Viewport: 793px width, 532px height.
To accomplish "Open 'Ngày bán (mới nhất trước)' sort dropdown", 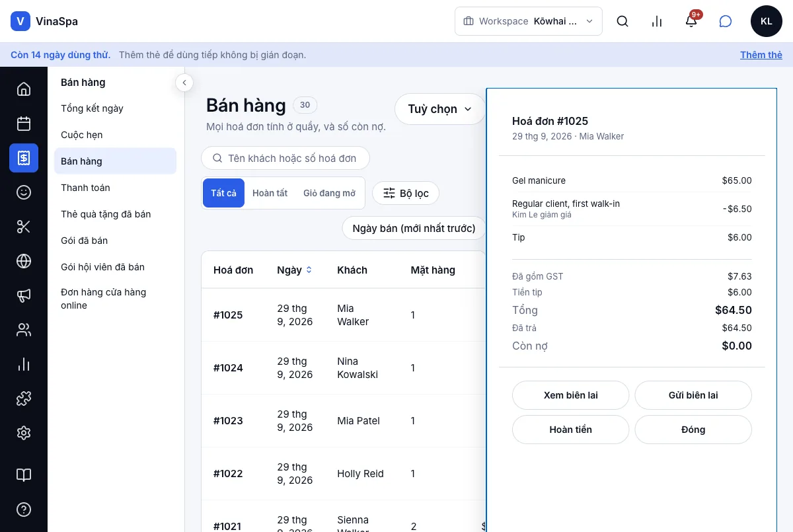I will coord(414,228).
